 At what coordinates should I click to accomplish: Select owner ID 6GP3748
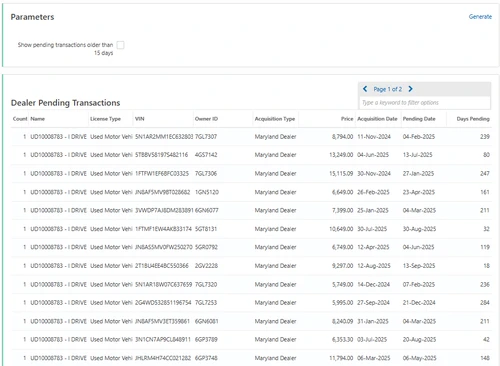206,358
